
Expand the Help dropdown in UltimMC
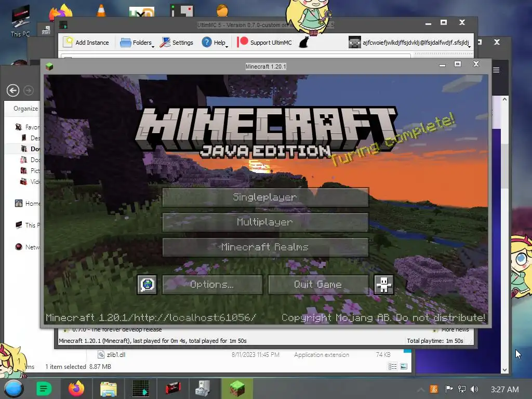pos(215,43)
